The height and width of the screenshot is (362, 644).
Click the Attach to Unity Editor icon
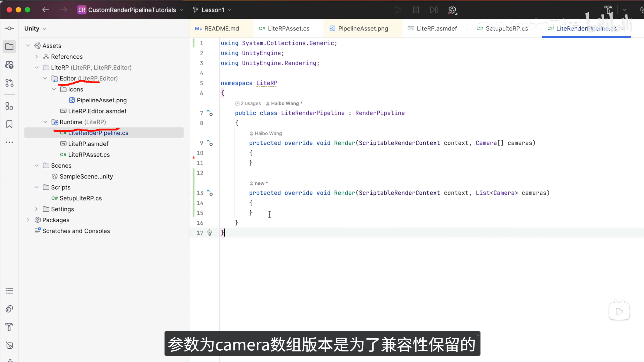tap(452, 10)
